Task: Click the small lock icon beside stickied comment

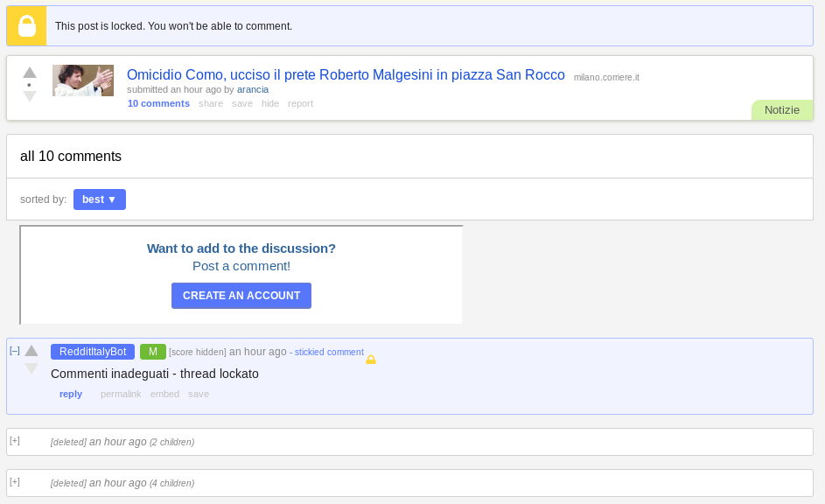Action: [371, 360]
